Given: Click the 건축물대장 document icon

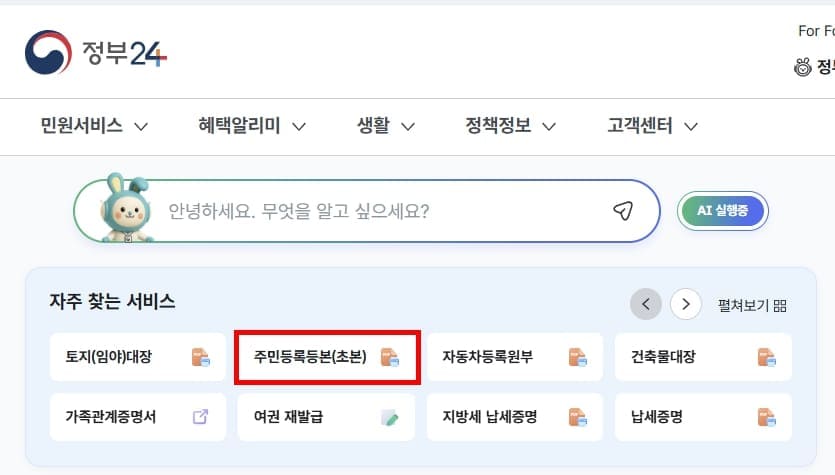Looking at the screenshot, I should click(x=766, y=357).
